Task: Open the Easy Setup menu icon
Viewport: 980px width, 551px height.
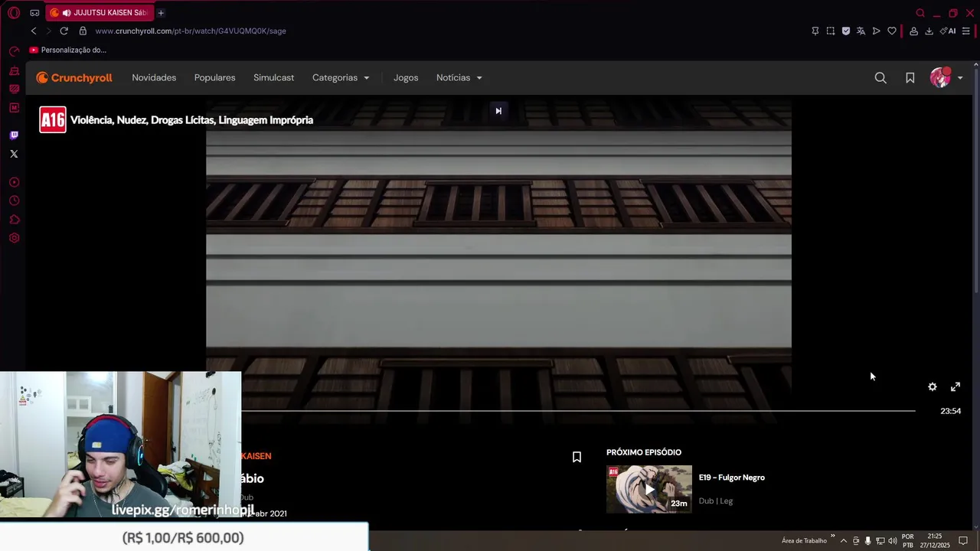Action: click(966, 31)
